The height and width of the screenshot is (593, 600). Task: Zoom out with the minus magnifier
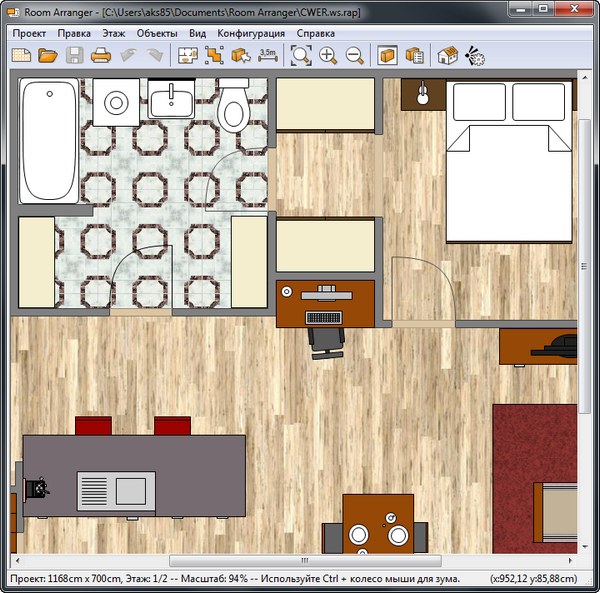[x=354, y=56]
